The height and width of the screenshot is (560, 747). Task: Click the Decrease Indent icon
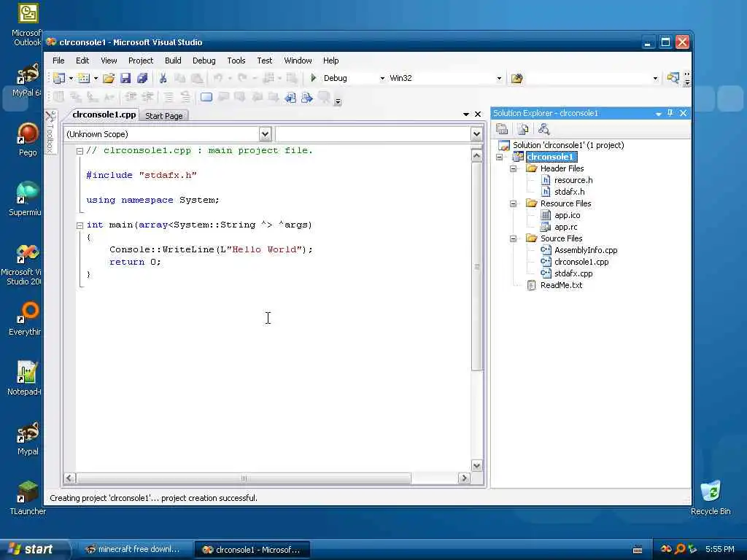(131, 97)
